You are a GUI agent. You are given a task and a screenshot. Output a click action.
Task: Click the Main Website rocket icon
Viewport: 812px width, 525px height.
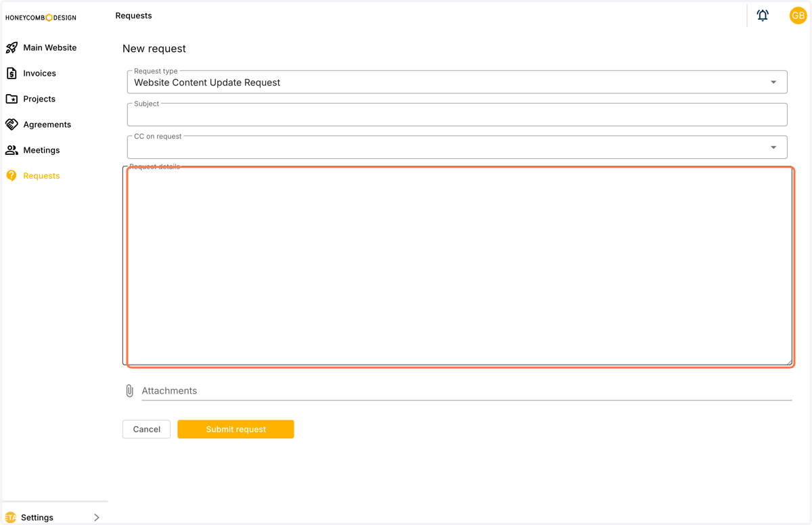12,48
